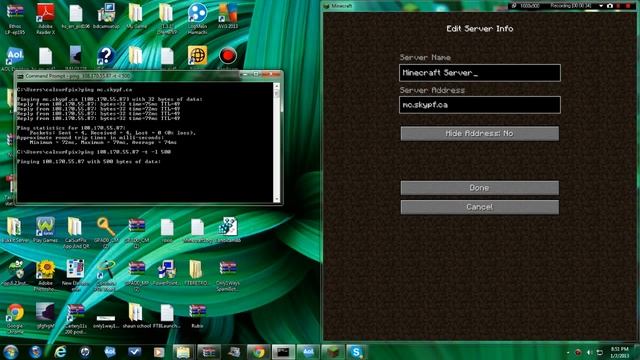Switch to Google Chrome on the taskbar

tap(258, 351)
